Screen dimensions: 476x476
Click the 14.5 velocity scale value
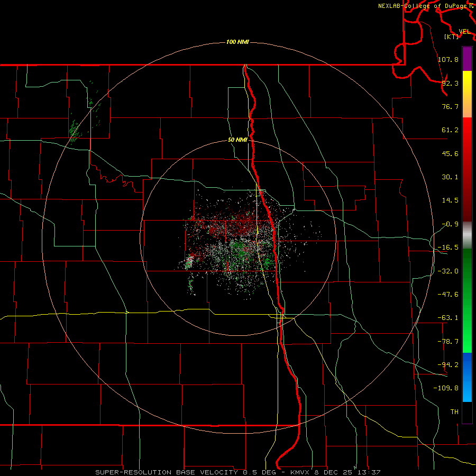(x=450, y=200)
